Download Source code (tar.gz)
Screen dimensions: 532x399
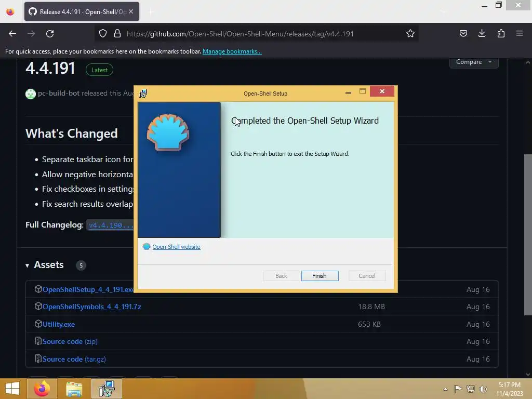[74, 359]
